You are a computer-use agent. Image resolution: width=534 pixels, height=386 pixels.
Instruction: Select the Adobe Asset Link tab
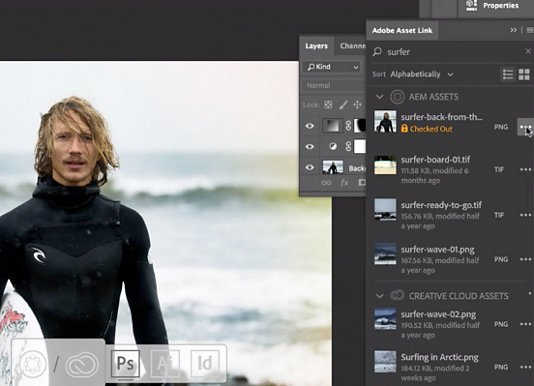pyautogui.click(x=402, y=30)
